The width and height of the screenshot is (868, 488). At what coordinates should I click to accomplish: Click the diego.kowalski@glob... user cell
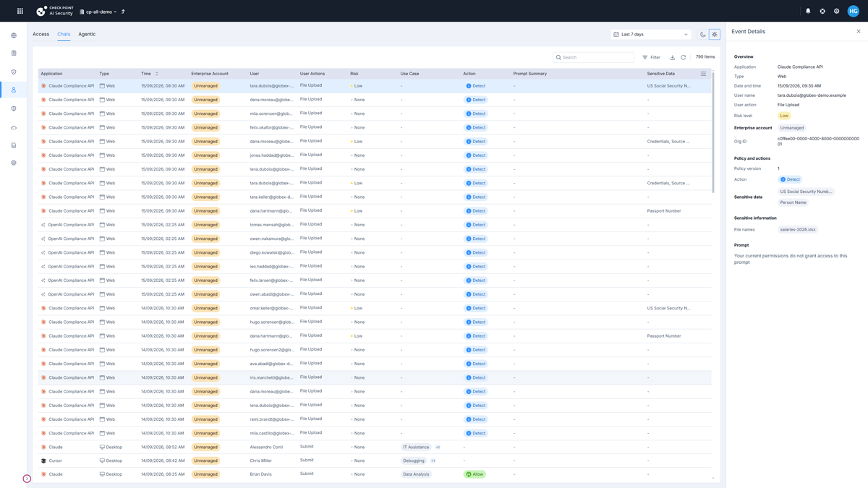[x=272, y=252]
